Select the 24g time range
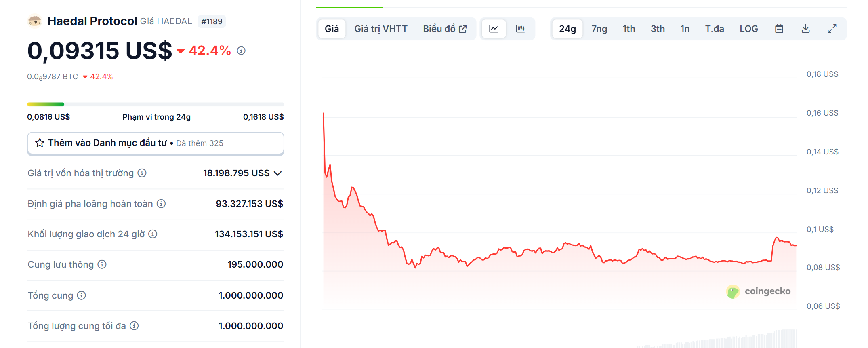This screenshot has width=868, height=348. coord(567,29)
